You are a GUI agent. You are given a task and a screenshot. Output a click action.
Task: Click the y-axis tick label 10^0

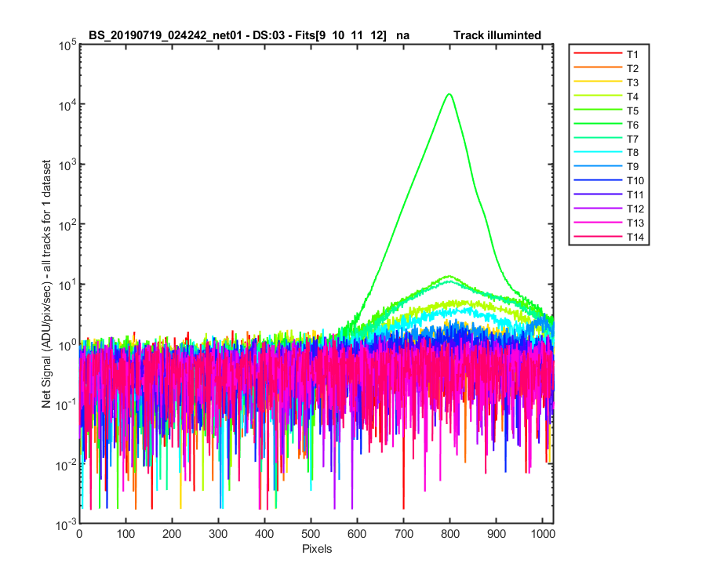(x=67, y=345)
